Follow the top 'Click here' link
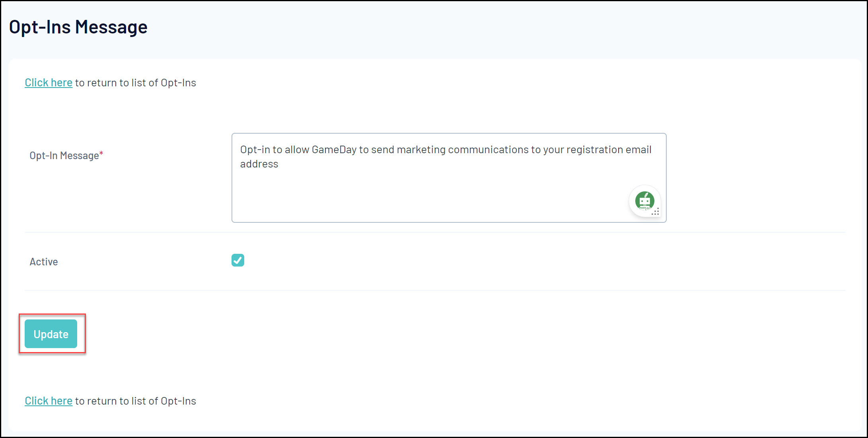The image size is (868, 438). (49, 83)
